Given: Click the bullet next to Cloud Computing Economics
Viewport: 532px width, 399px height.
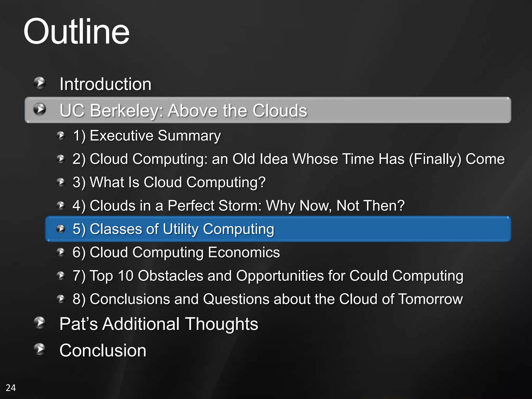Looking at the screenshot, I should coord(61,252).
